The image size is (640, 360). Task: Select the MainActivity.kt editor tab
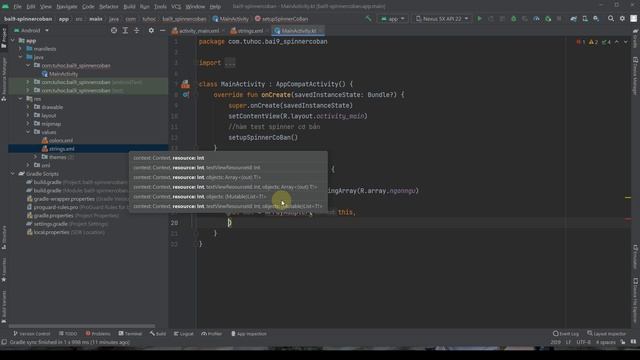[298, 31]
